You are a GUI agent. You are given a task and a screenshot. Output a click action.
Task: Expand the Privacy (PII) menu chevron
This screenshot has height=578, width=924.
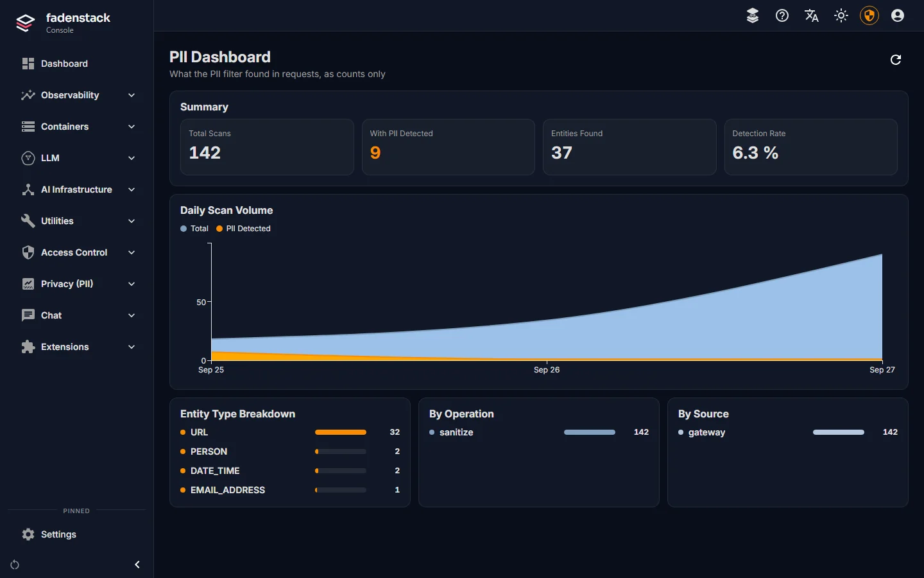132,284
